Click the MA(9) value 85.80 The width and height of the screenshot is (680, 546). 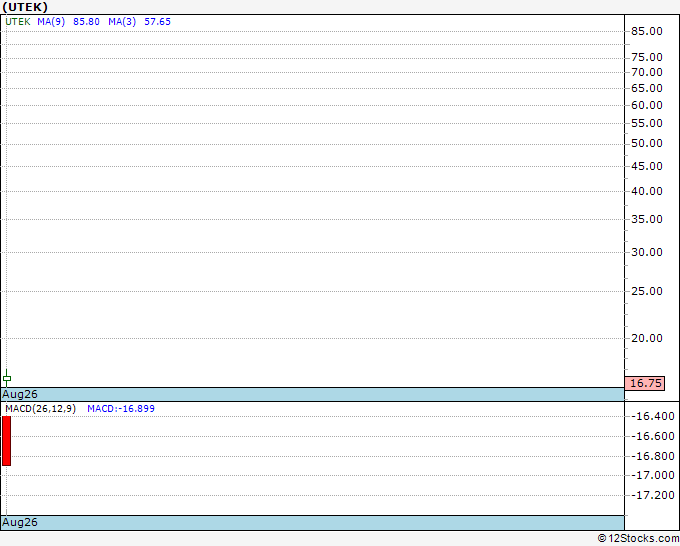86,22
